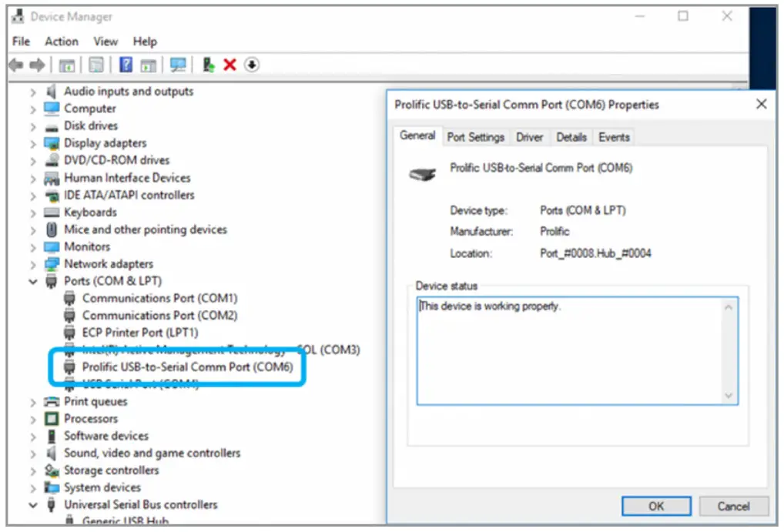Click the Processors category icon

click(x=52, y=419)
